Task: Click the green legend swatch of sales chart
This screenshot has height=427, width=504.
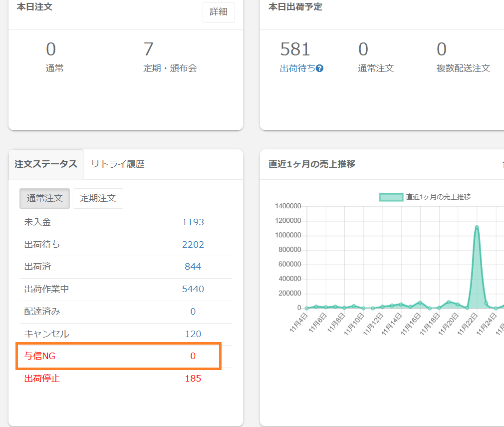Action: pos(391,197)
